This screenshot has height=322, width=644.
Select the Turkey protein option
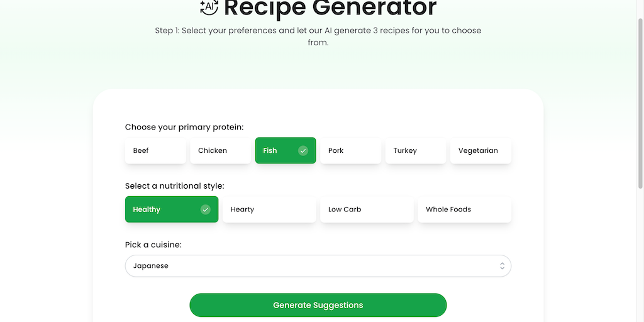[415, 151]
